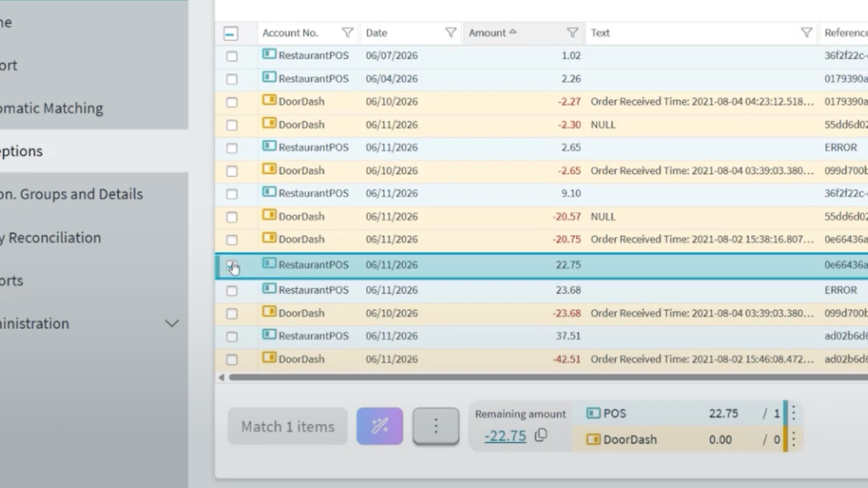
Task: Sort by the Date column header
Action: coord(376,33)
